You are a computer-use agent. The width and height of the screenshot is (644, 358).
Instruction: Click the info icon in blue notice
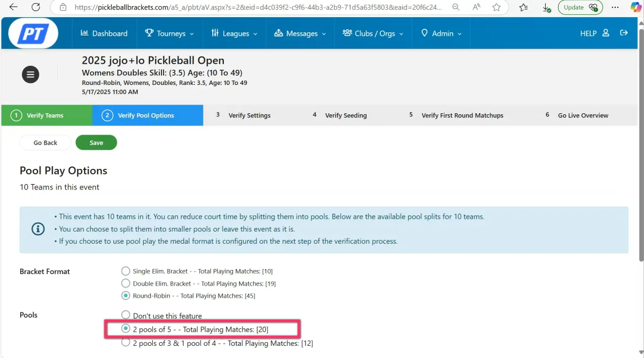[x=38, y=229]
